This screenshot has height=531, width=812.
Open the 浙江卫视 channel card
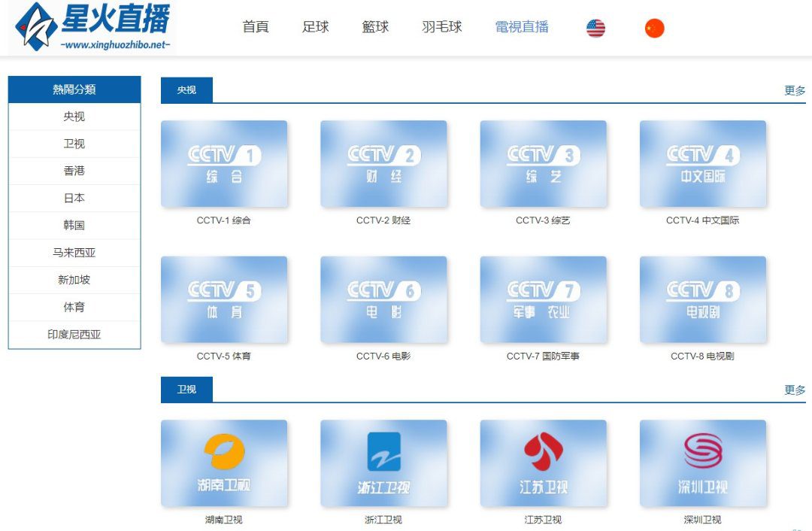(383, 462)
